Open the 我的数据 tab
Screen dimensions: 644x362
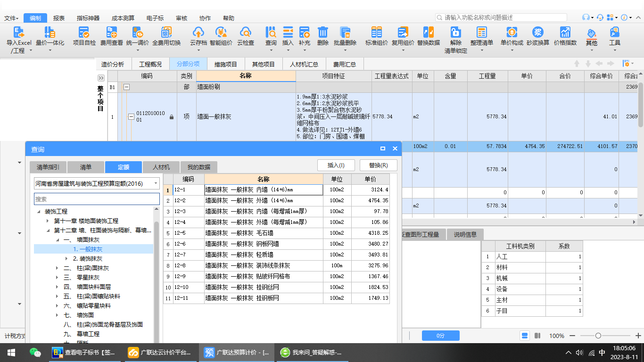click(x=199, y=167)
